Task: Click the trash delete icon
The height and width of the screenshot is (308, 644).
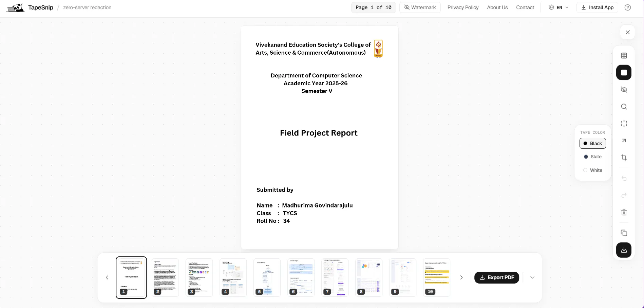Action: pyautogui.click(x=624, y=212)
